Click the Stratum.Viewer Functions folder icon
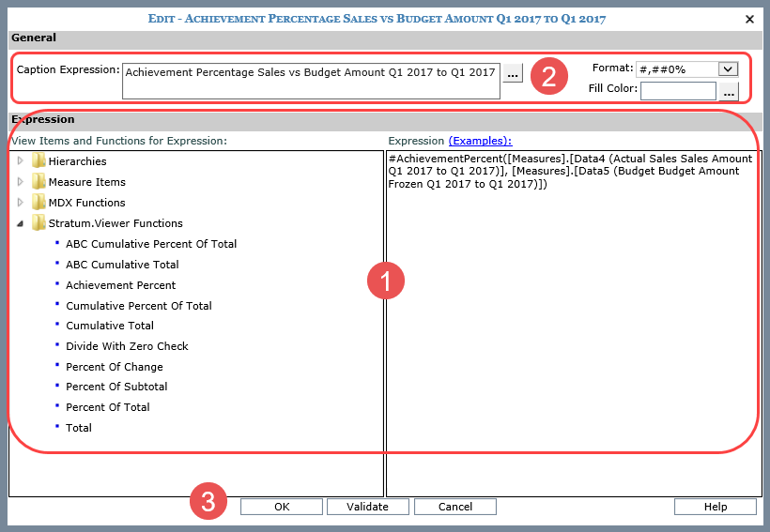Screen dimensions: 770x532 [38, 223]
